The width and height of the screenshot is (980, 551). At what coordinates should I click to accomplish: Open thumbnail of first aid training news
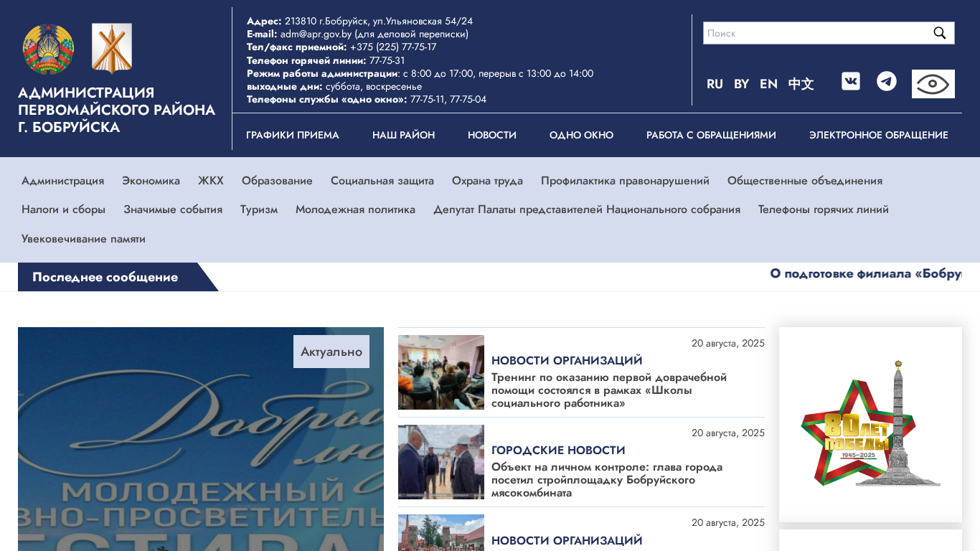441,372
